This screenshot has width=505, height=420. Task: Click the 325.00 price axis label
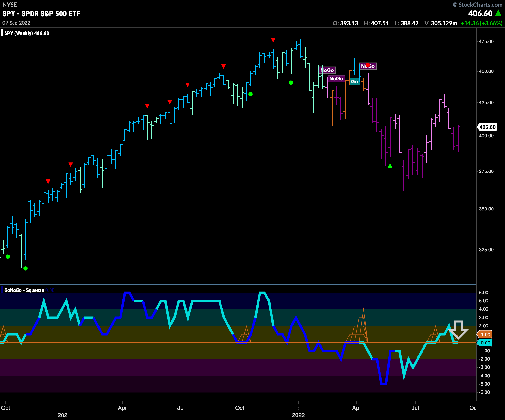coord(486,250)
